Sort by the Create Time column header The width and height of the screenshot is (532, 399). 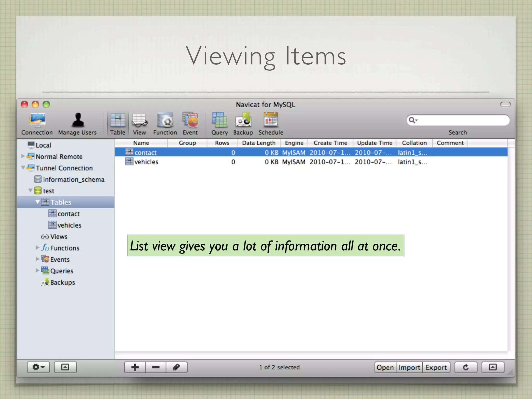330,143
